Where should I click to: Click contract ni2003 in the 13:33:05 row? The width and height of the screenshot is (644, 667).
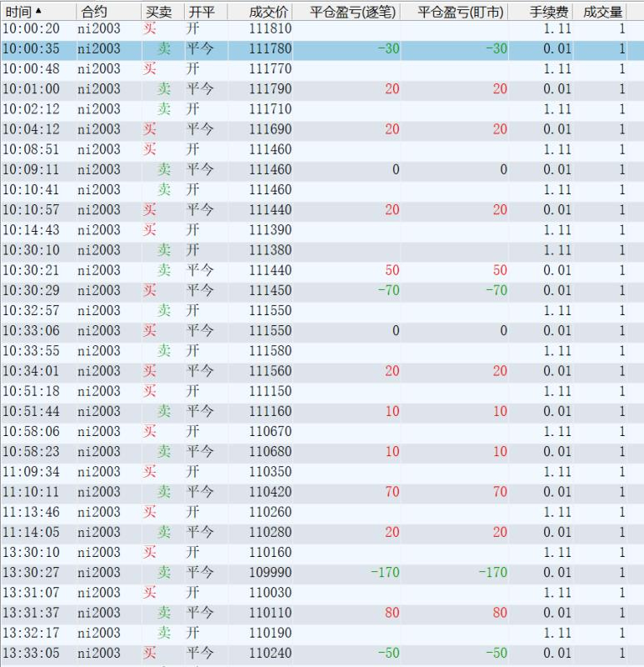pos(99,653)
